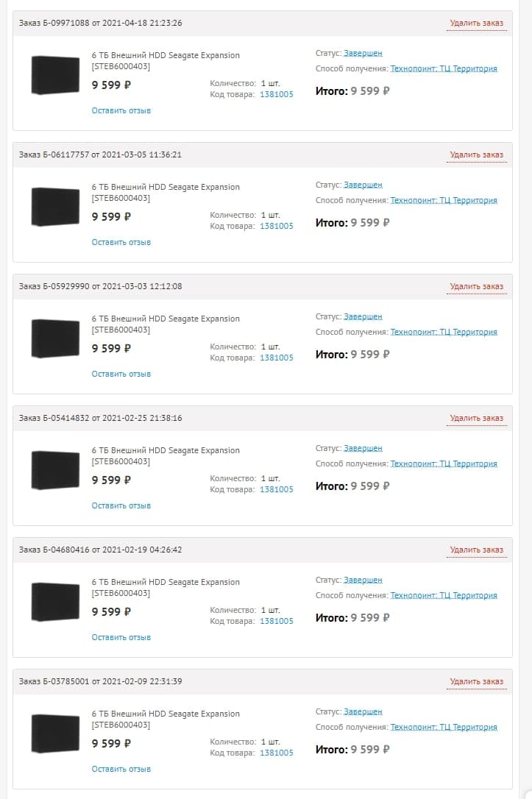
Task: Delete order Б-04680416
Action: [476, 550]
